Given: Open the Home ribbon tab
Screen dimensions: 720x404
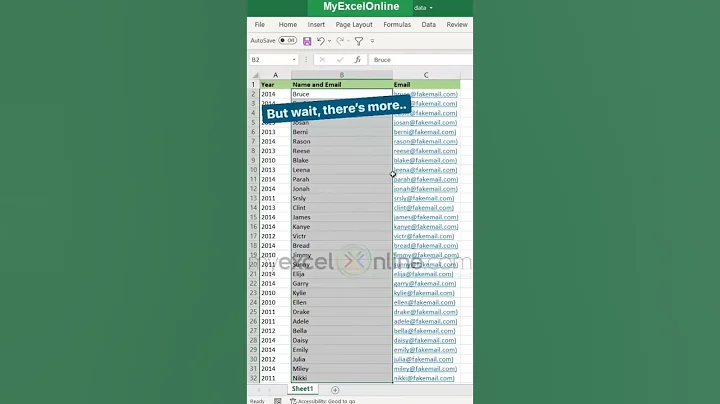Looking at the screenshot, I should pos(287,24).
